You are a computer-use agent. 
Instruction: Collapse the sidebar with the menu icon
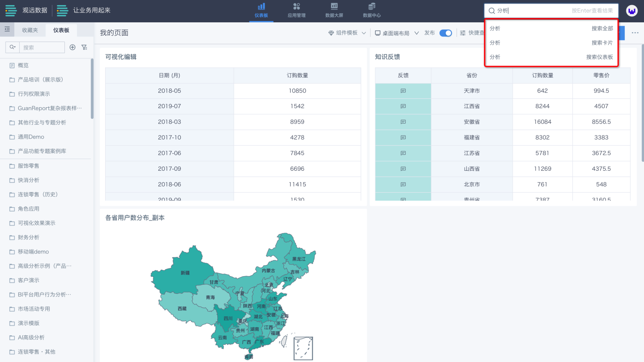click(7, 30)
